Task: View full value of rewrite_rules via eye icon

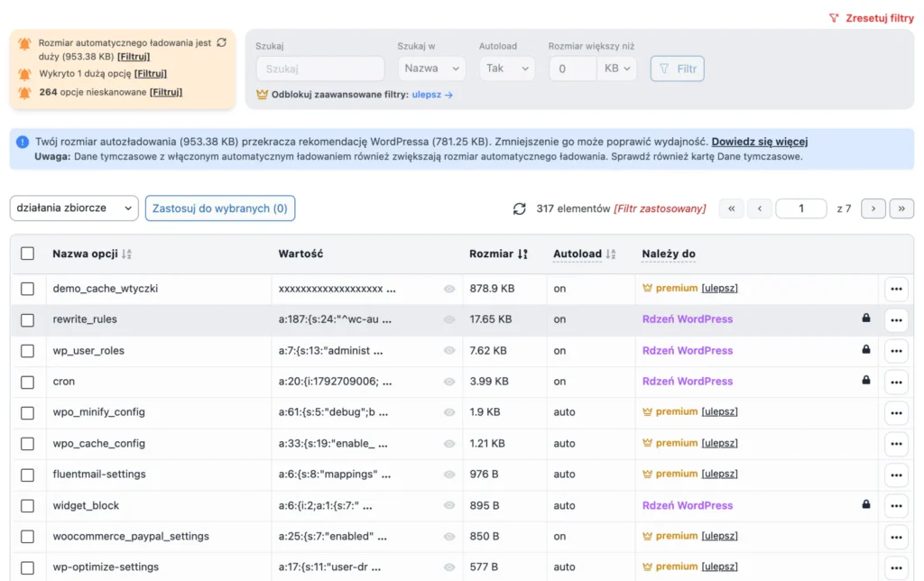Action: [449, 319]
